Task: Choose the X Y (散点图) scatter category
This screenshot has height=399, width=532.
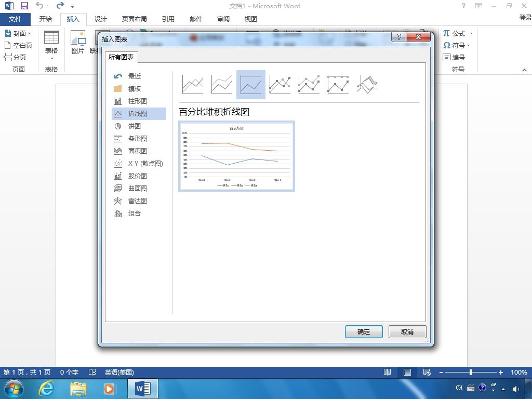Action: point(139,164)
